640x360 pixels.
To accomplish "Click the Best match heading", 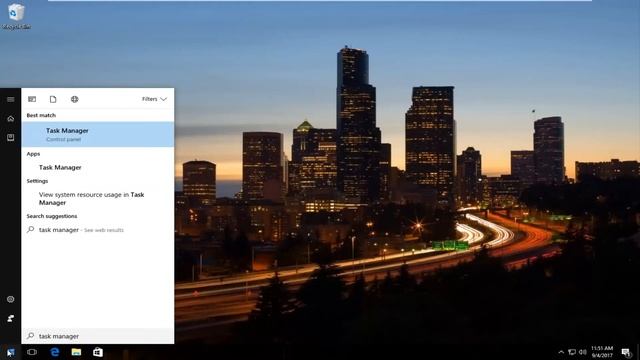I will click(41, 115).
